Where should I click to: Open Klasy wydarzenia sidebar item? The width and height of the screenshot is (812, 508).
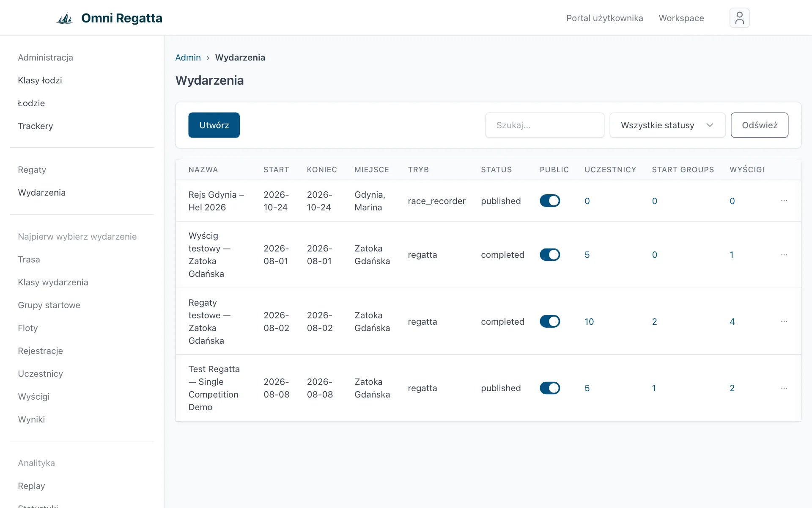pyautogui.click(x=53, y=282)
